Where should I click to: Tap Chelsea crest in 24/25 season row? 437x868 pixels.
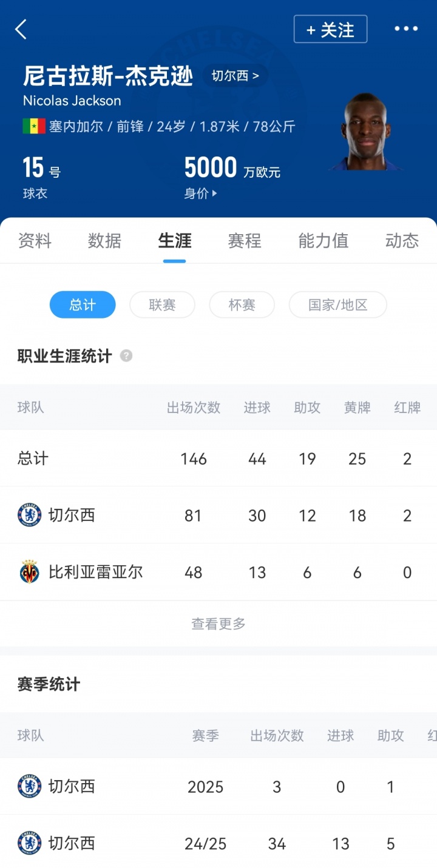click(x=29, y=843)
